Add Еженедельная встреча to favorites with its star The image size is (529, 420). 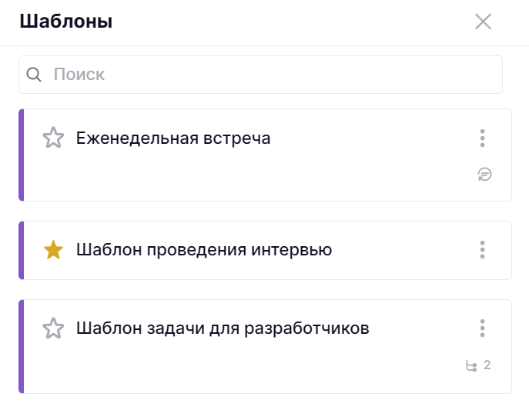pyautogui.click(x=53, y=138)
